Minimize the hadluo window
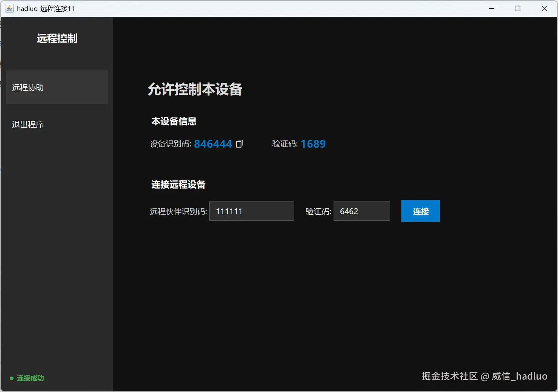This screenshot has width=558, height=392. coord(491,8)
